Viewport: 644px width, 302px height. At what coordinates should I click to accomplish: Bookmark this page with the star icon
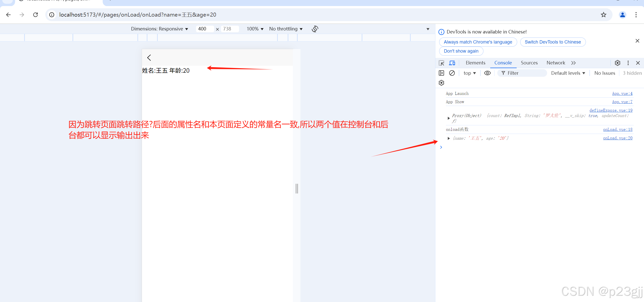(603, 15)
